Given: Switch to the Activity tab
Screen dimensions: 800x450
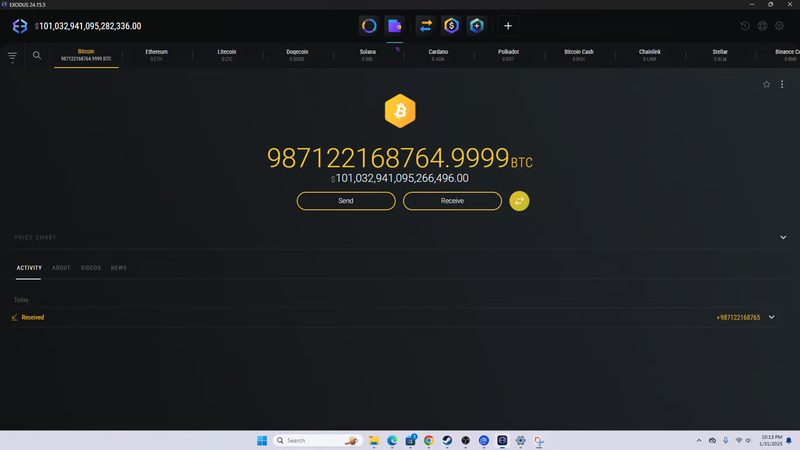Looking at the screenshot, I should [x=29, y=268].
